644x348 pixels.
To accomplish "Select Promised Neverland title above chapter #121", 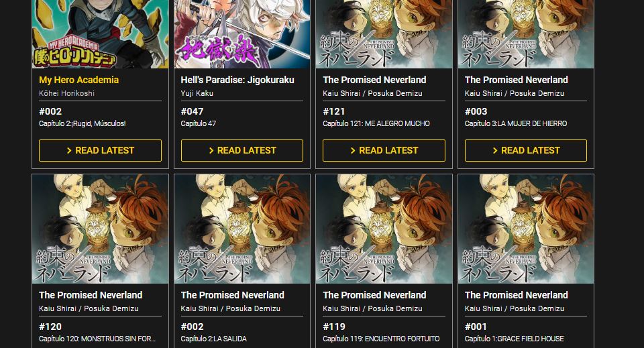I will (374, 80).
